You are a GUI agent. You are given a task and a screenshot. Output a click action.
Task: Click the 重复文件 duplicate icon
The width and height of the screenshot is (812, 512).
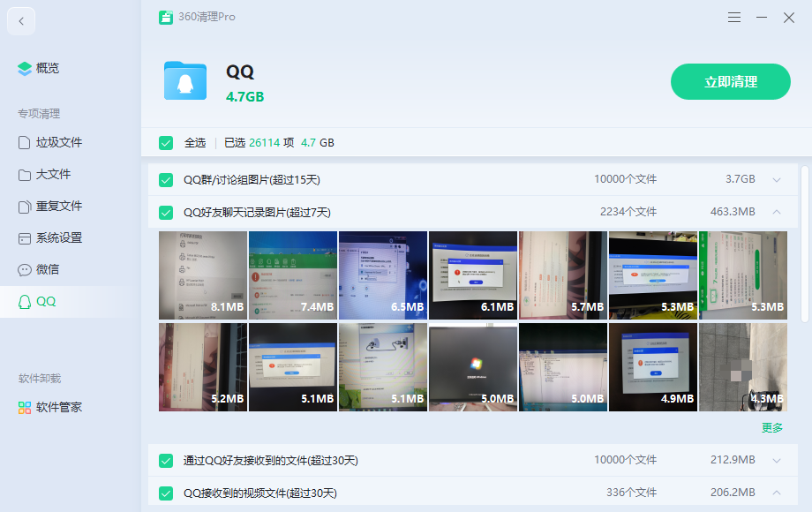(x=25, y=207)
